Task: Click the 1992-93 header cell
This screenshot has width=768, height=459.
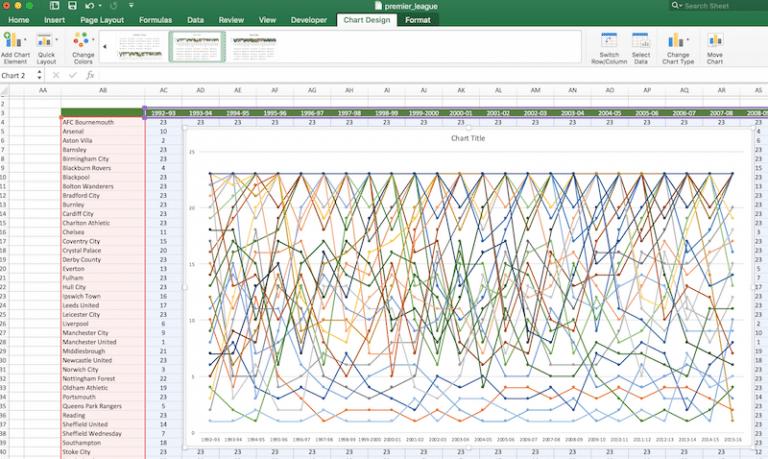Action: point(164,113)
